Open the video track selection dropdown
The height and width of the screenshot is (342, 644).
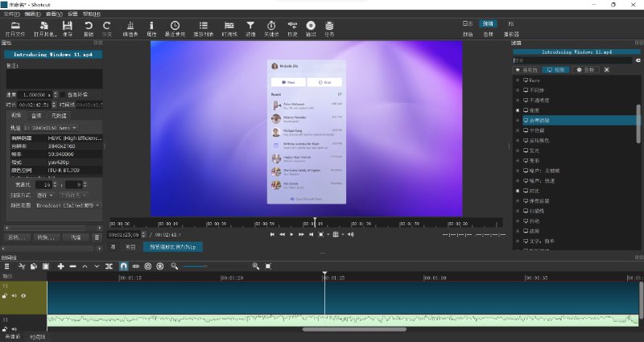[52, 127]
